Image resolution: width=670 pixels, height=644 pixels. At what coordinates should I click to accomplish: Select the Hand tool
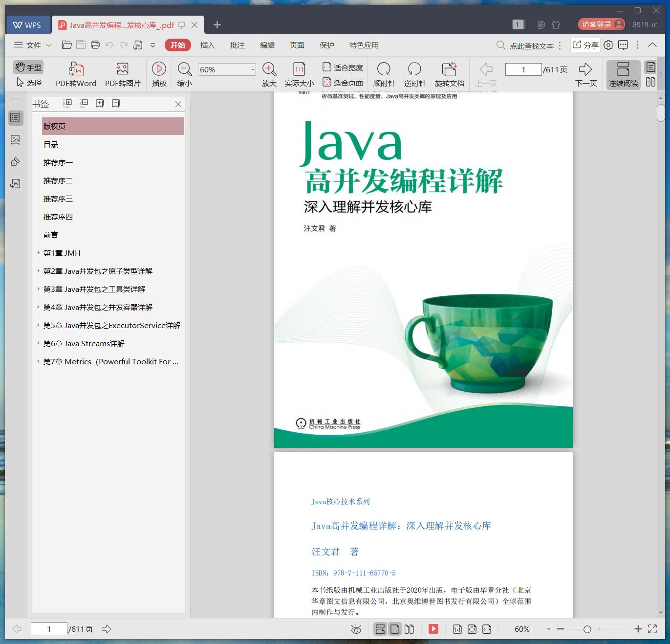28,67
